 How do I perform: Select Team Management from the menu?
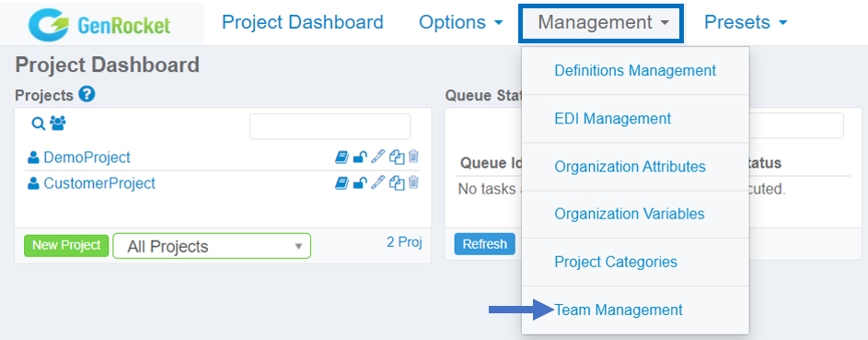pos(619,311)
